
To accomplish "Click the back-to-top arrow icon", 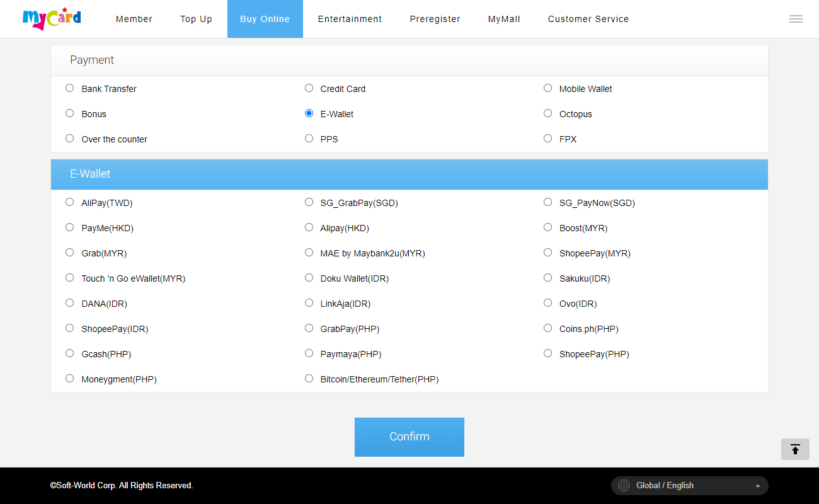I will [795, 449].
